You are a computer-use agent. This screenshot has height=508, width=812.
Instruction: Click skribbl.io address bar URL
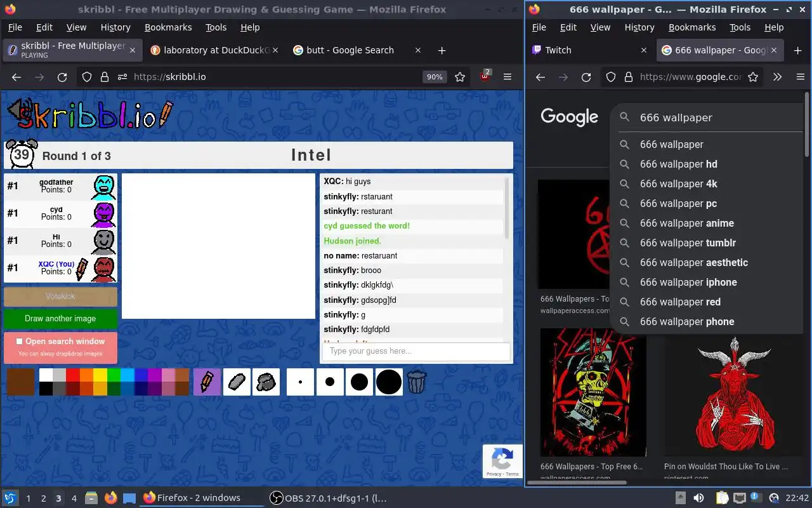pos(169,77)
